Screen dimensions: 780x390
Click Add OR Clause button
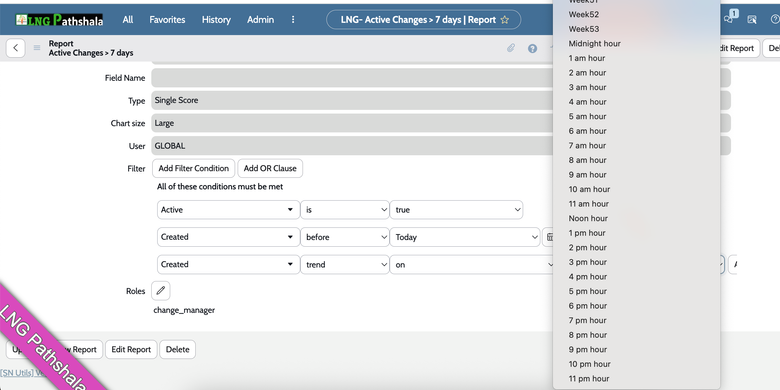coord(270,168)
